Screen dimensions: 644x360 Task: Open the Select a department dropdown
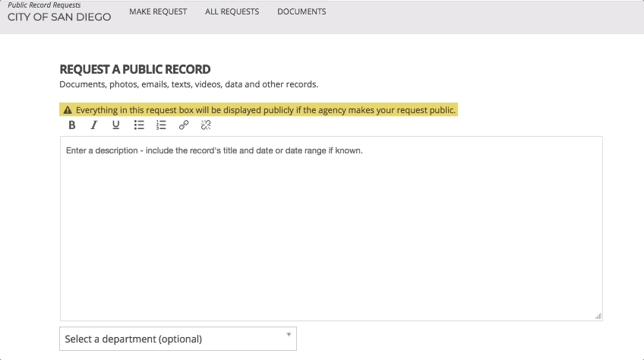(x=178, y=339)
